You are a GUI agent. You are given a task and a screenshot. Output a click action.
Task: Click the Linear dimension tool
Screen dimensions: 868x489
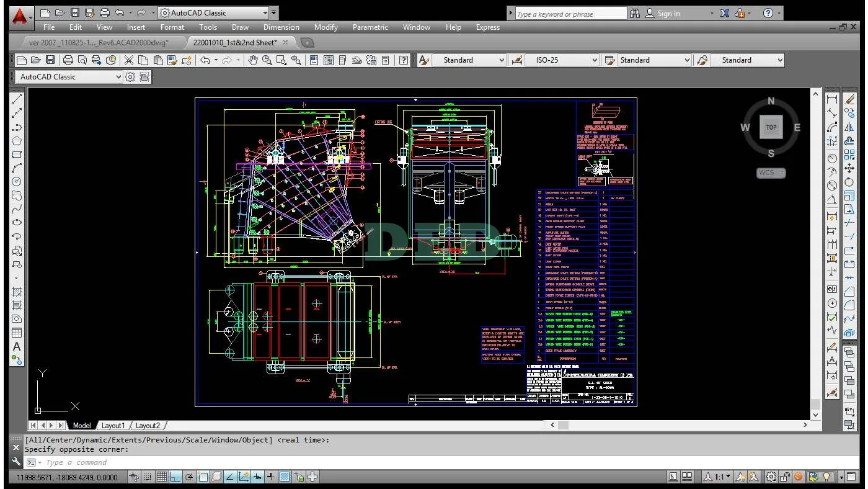click(x=832, y=99)
